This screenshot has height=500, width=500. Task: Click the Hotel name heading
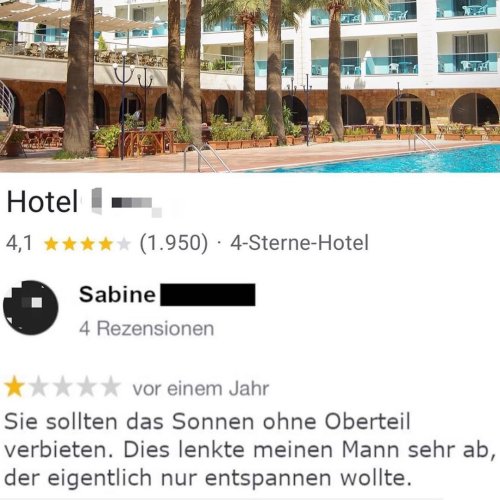tap(85, 202)
